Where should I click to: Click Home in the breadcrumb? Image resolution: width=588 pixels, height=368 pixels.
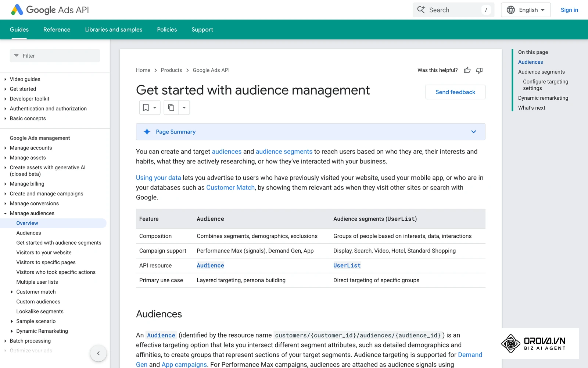(x=143, y=70)
